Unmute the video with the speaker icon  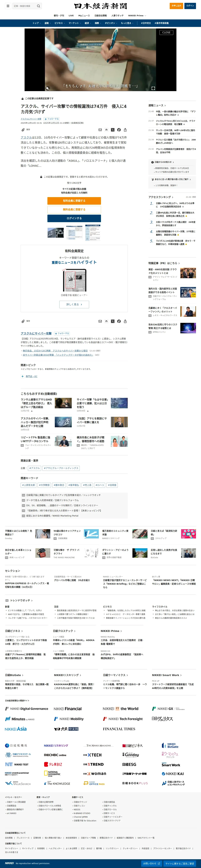pyautogui.click(x=48, y=88)
